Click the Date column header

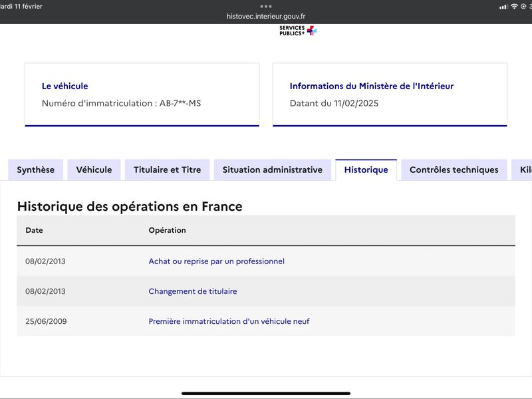35,230
